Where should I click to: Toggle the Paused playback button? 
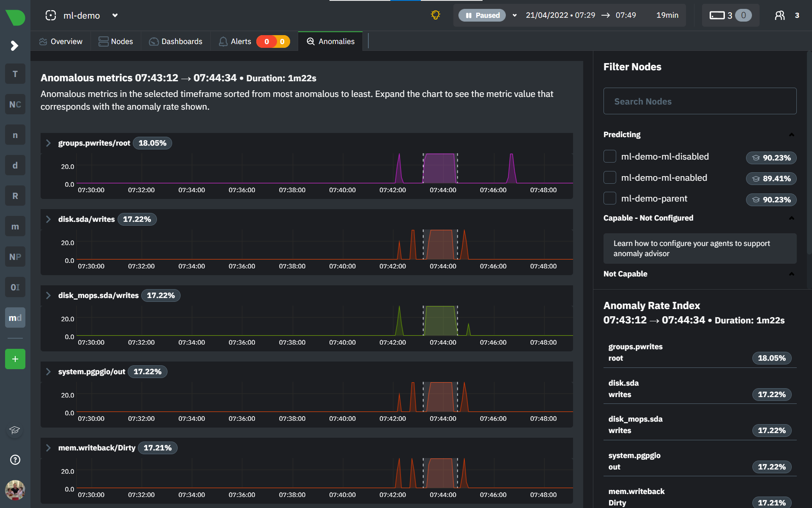(x=482, y=16)
